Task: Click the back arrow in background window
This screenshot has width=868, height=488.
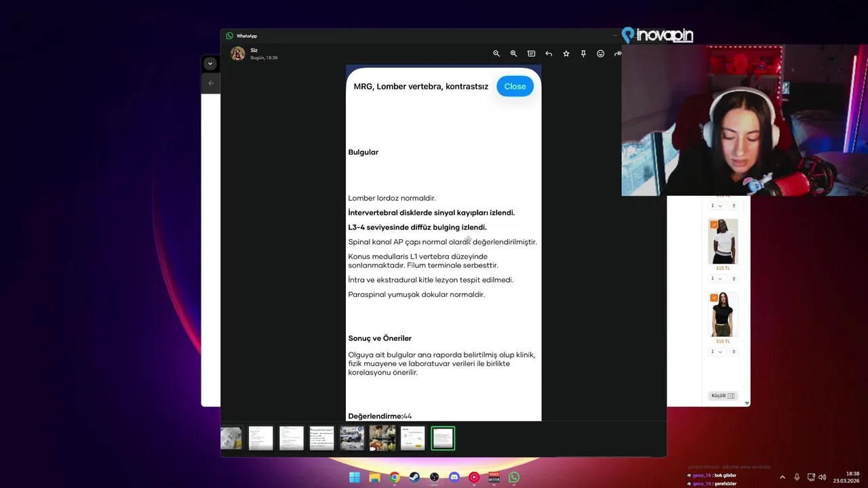Action: point(211,83)
